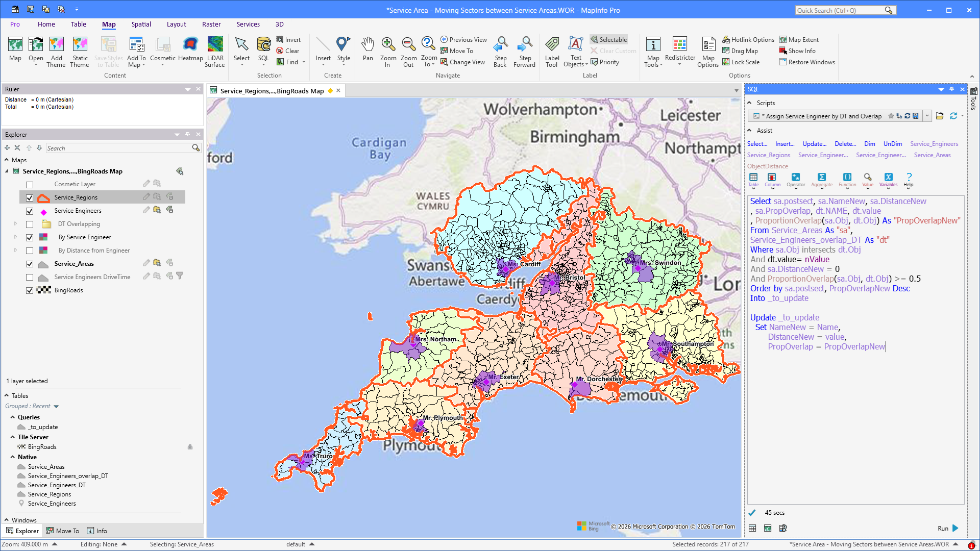Click the SQL Variables assist icon
Viewport: 980px width, 551px height.
(x=888, y=180)
